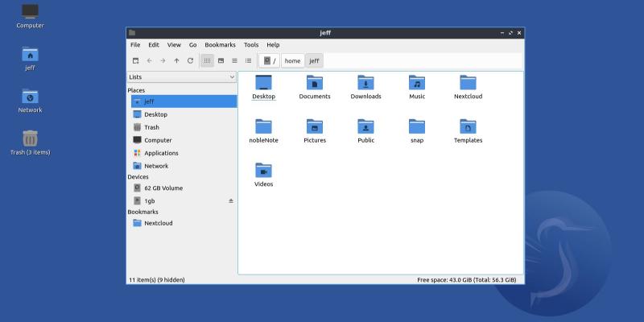Switch to thumbnail view mode
Viewport: 644px width, 322px height.
(x=221, y=61)
